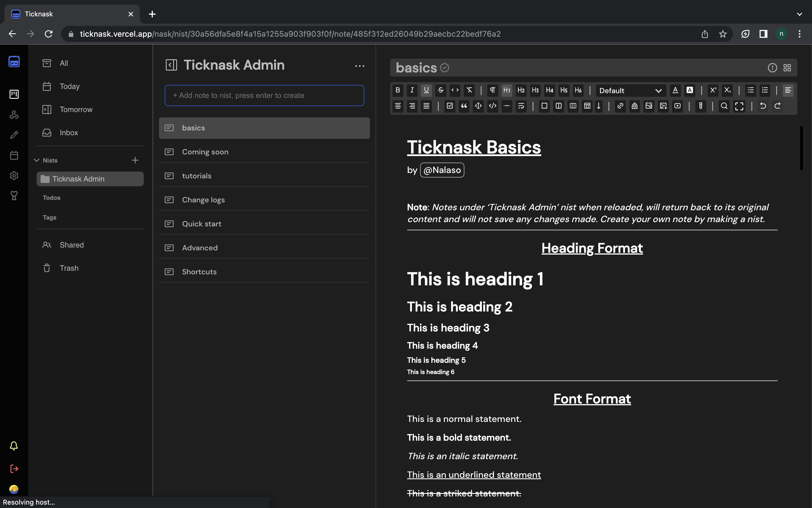Screen dimensions: 812x508
Task: Apply H3 heading style
Action: point(535,90)
